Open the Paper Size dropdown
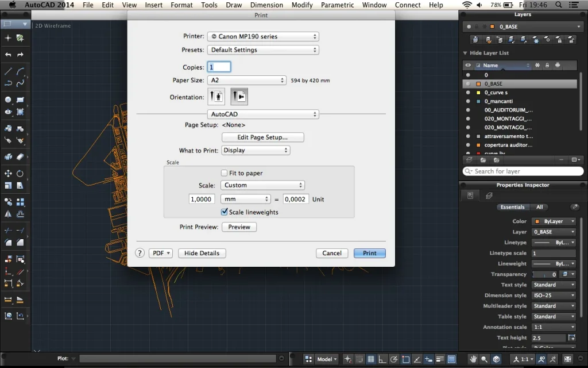The height and width of the screenshot is (368, 588). click(x=247, y=80)
